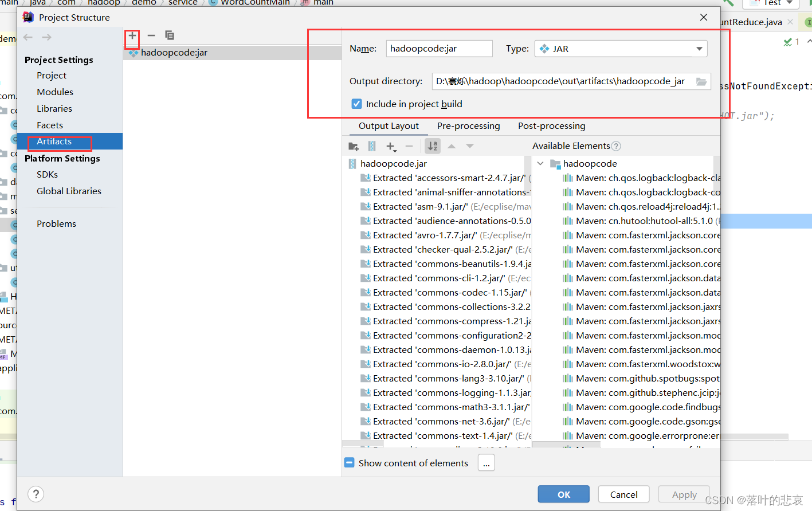Move element up in layout
This screenshot has width=812, height=511.
[x=452, y=147]
